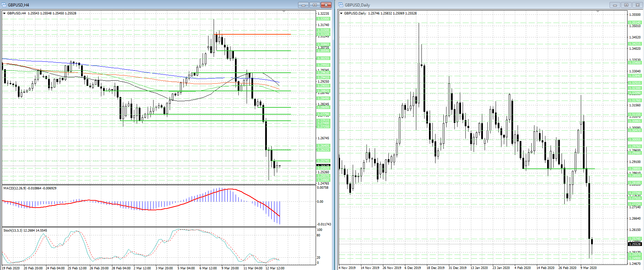
Task: Minimize the GBPUSD,Daily chart window
Action: pos(615,5)
